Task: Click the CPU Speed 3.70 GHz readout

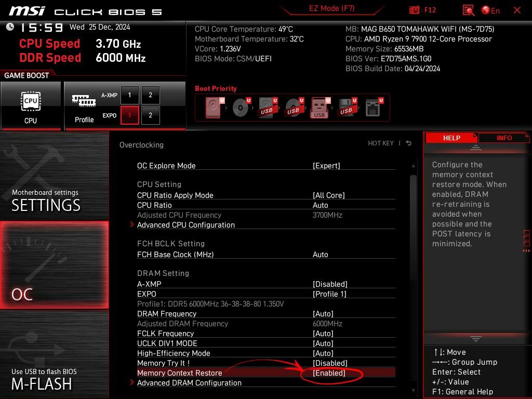Action: (x=80, y=44)
